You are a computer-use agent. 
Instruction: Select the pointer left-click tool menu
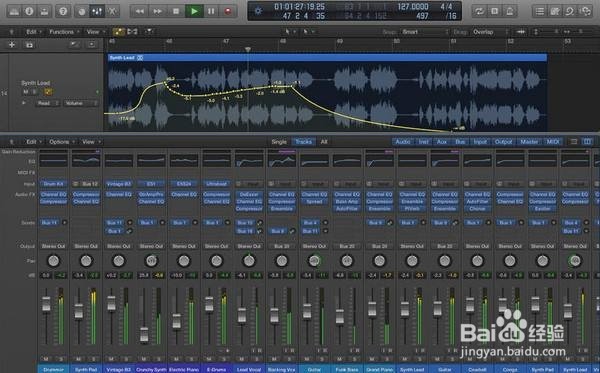[289, 32]
